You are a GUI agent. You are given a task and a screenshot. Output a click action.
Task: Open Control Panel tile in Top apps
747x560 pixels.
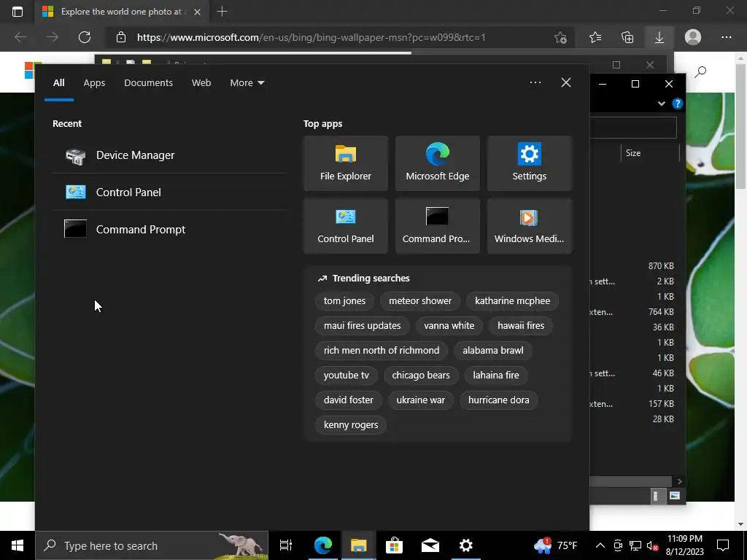coord(345,226)
